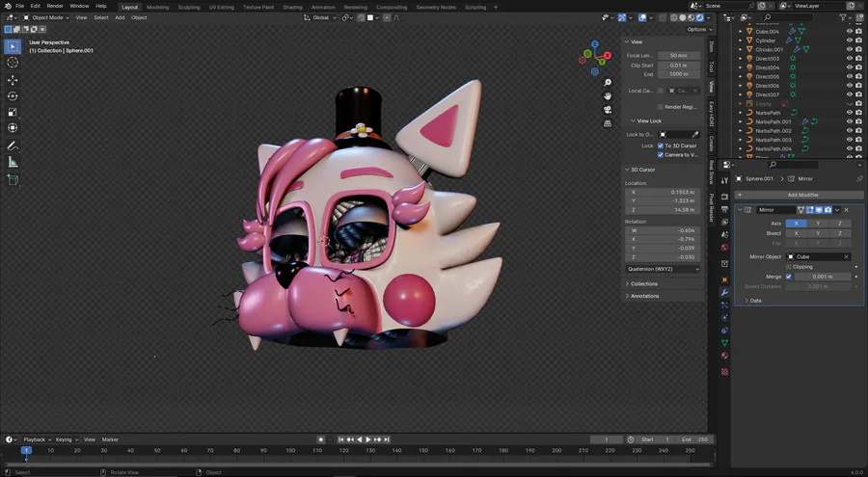
Task: Click the eyedropper next to Lock to Object
Action: [695, 135]
